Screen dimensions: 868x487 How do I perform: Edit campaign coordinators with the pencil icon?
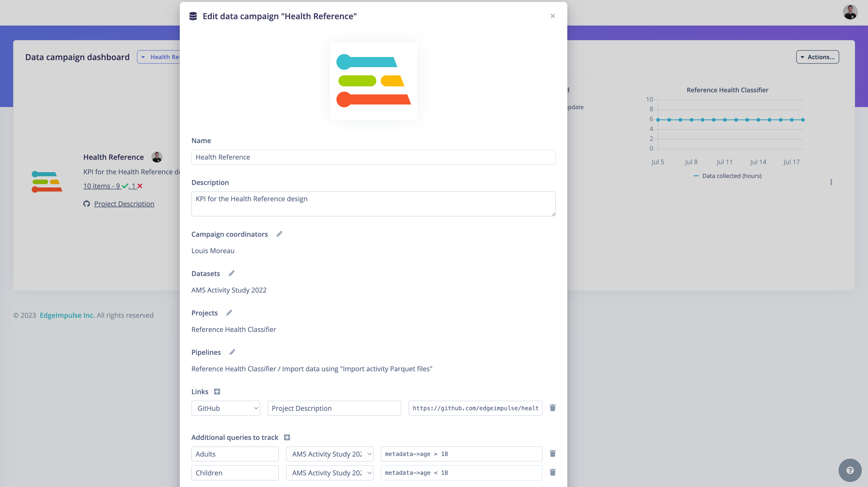tap(279, 234)
